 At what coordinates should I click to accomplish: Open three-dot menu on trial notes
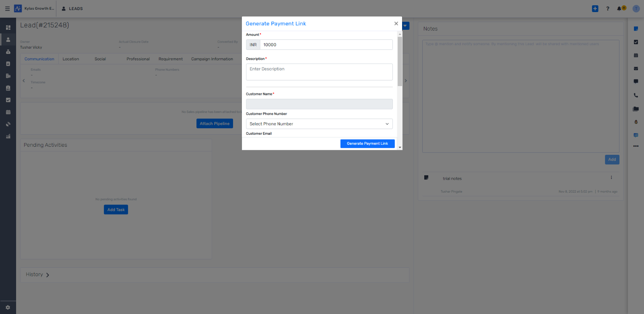pyautogui.click(x=611, y=178)
